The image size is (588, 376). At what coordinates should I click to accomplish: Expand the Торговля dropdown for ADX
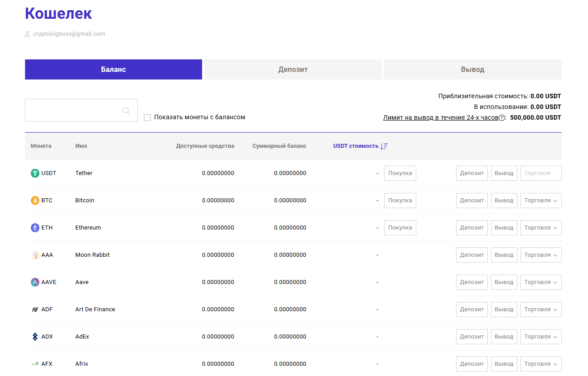pos(541,337)
